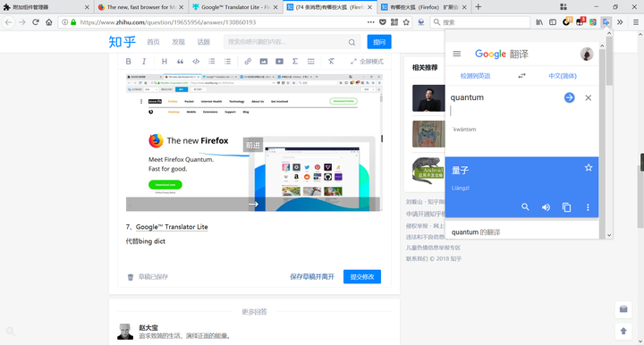
Task: Click the Zhihu search magnifier icon
Action: point(352,42)
